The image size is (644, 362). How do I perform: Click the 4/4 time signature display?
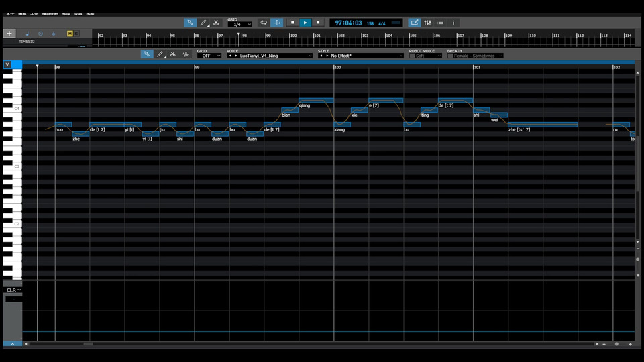click(382, 24)
